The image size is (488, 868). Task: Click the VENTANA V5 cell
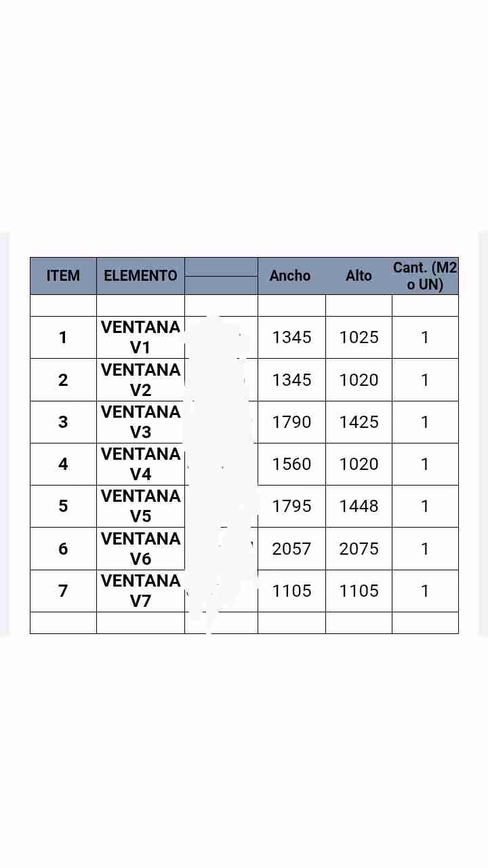tap(140, 506)
